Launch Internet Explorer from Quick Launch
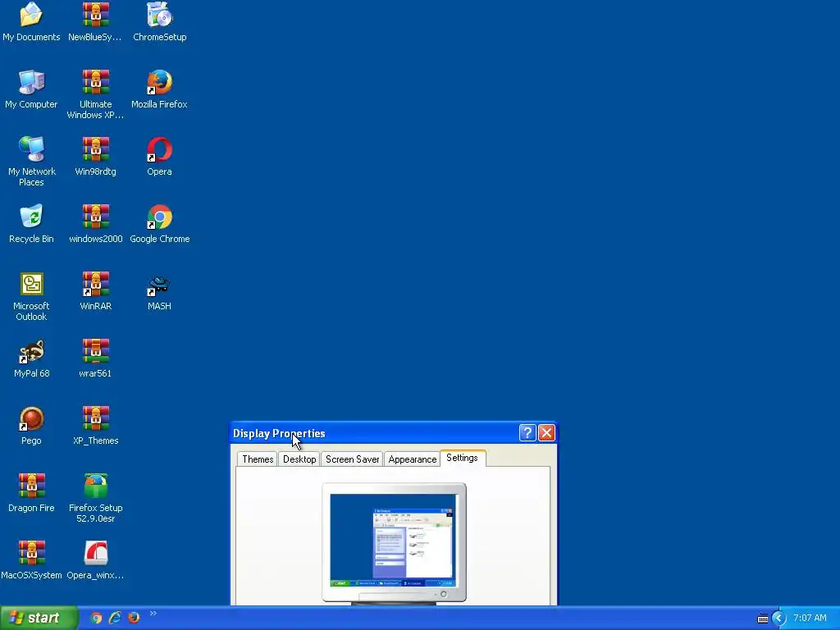 (x=115, y=619)
